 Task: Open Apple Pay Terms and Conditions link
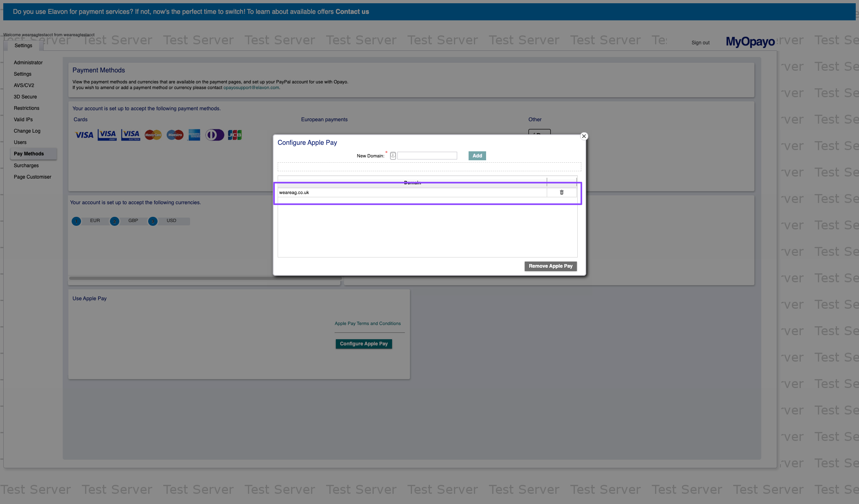[x=367, y=323]
